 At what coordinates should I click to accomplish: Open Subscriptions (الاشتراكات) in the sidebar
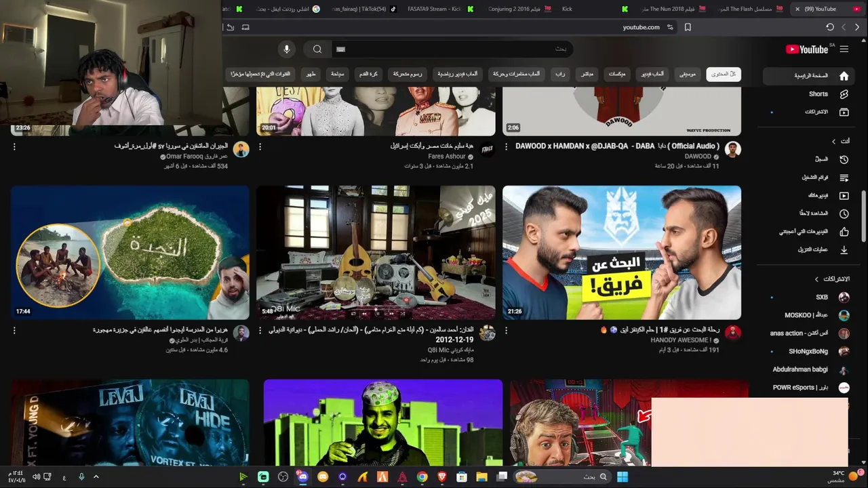pos(809,112)
